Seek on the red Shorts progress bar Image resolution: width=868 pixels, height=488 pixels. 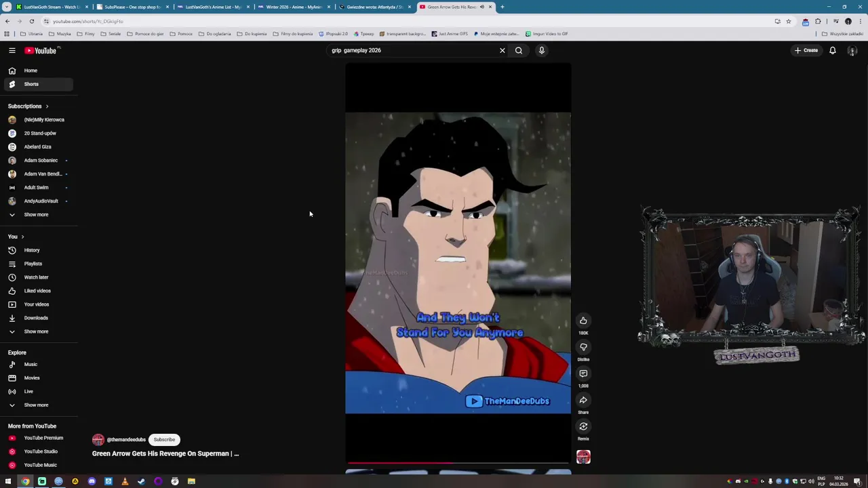tap(458, 463)
